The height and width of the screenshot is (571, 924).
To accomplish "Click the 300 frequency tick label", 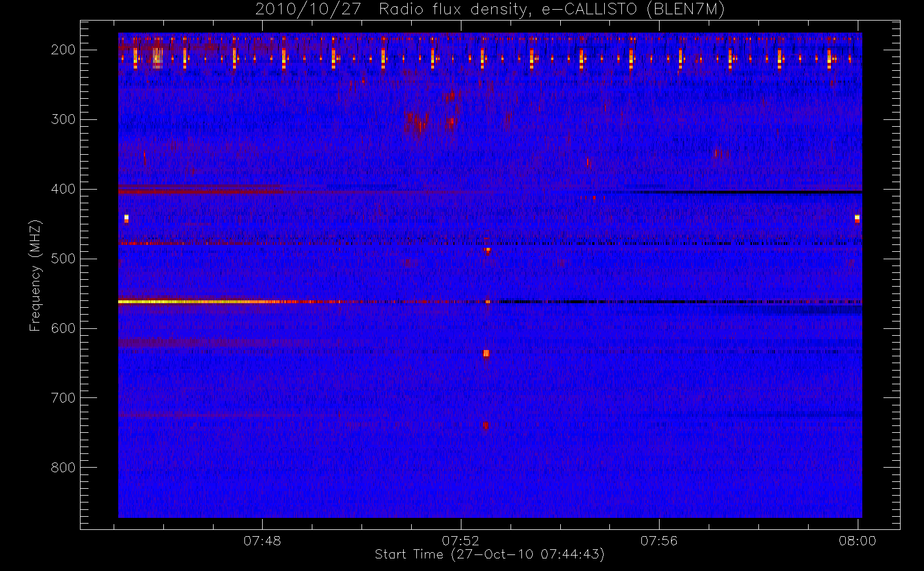I will click(63, 119).
